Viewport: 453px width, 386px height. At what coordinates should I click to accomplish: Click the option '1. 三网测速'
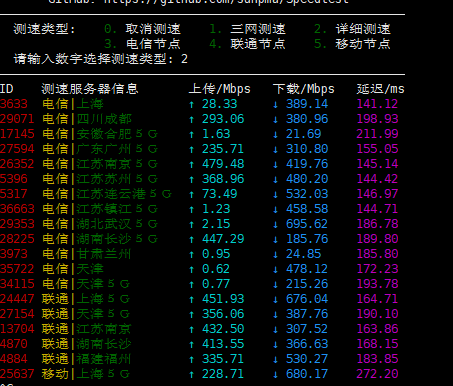[x=247, y=29]
